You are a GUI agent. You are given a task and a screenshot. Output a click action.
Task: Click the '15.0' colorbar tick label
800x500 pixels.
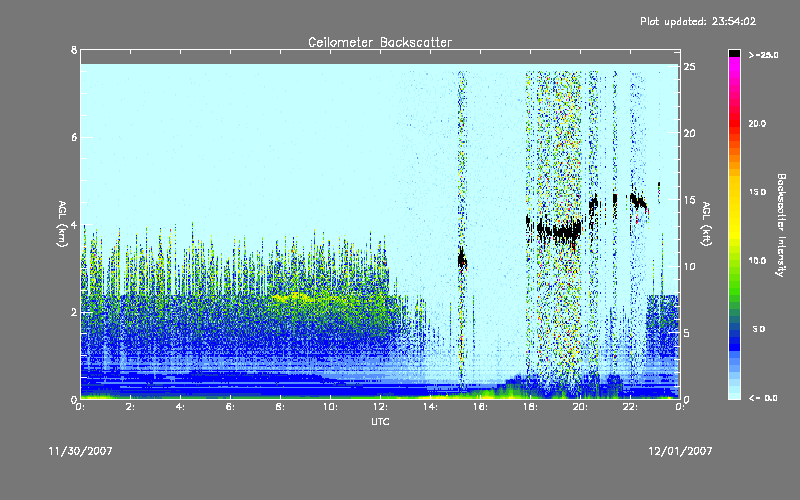tap(758, 192)
